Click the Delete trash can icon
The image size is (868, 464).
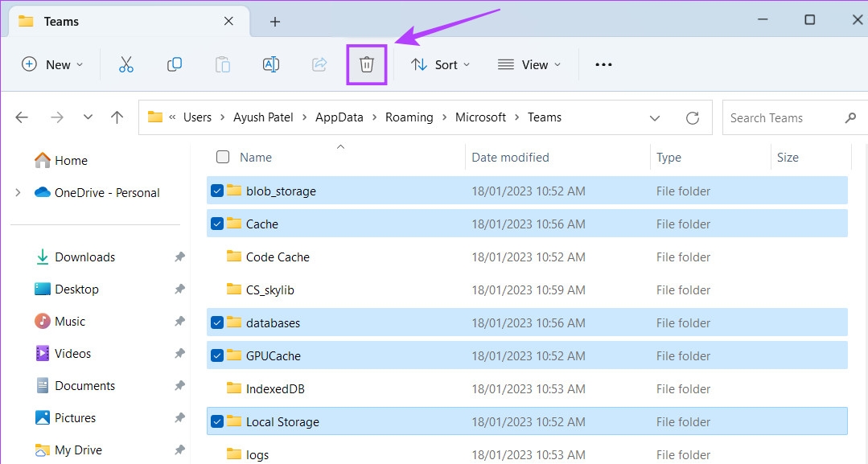tap(367, 65)
